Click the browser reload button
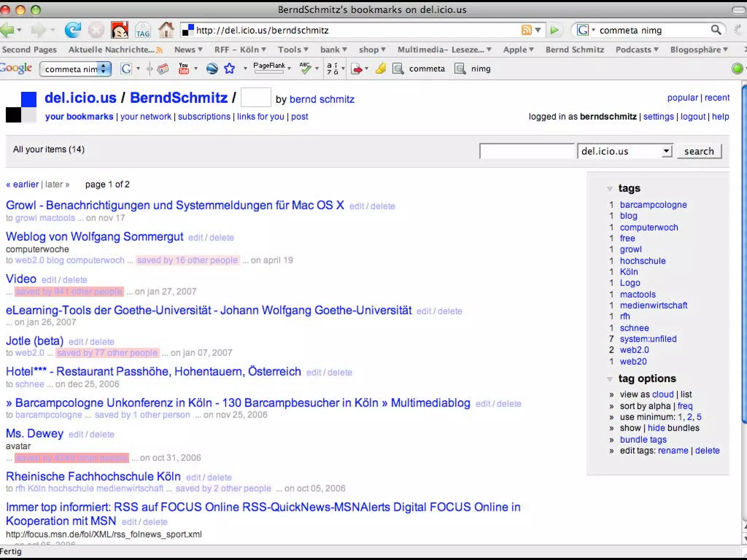Image resolution: width=747 pixels, height=560 pixels. (73, 30)
